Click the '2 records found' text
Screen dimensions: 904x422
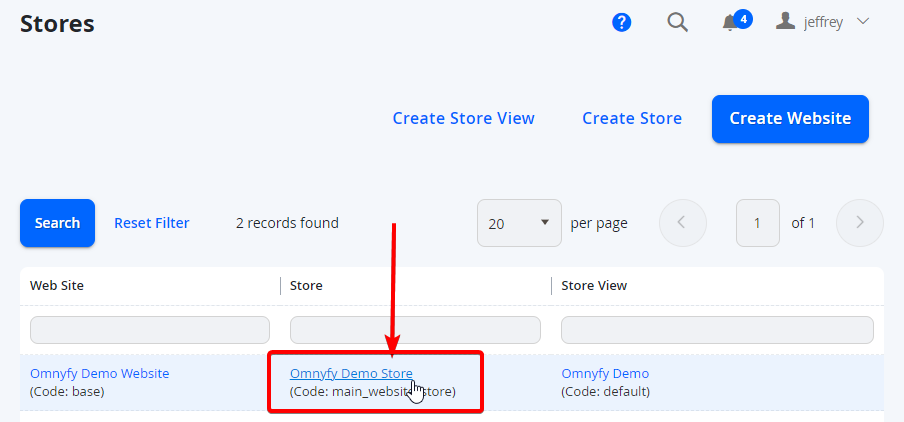(x=287, y=223)
